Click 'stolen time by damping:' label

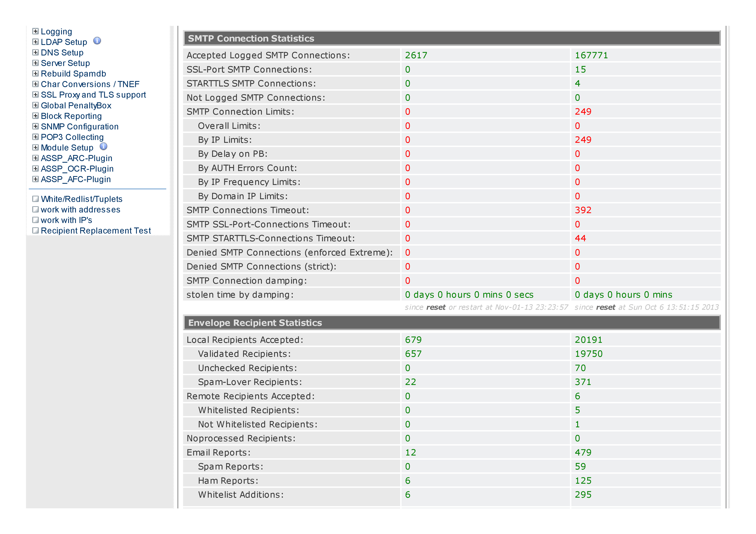(x=240, y=295)
